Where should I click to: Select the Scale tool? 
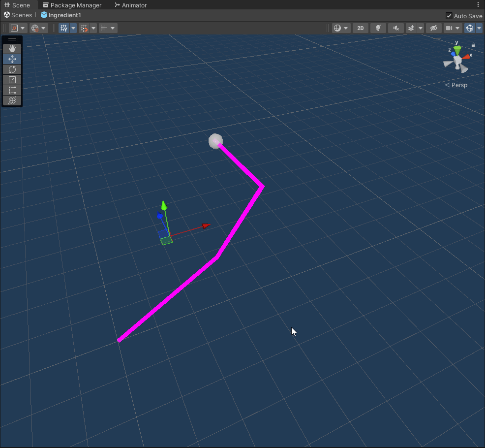[x=12, y=80]
